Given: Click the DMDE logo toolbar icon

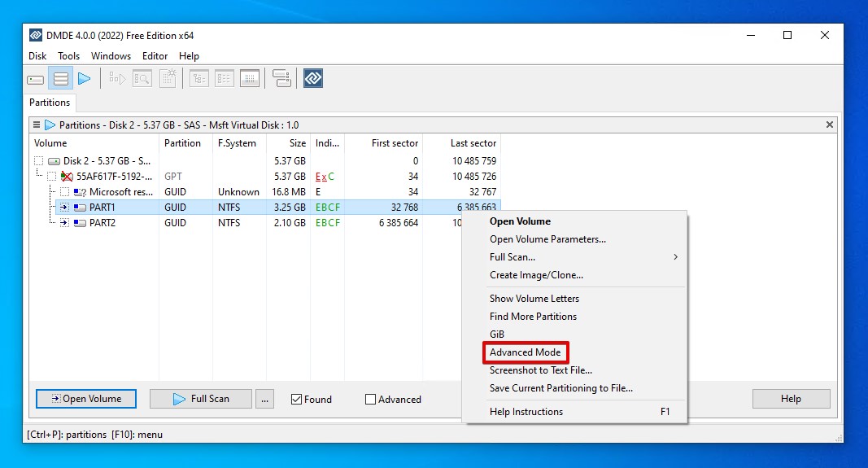Looking at the screenshot, I should click(313, 79).
